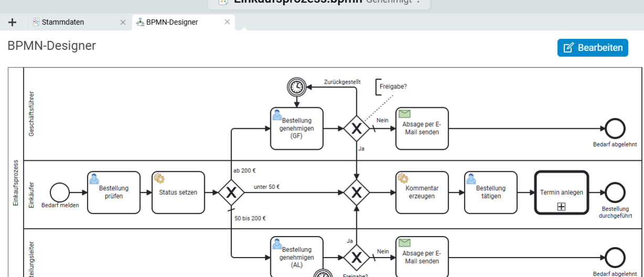Image resolution: width=644 pixels, height=277 pixels.
Task: Click the BPMN-Designer page heading
Action: [52, 46]
